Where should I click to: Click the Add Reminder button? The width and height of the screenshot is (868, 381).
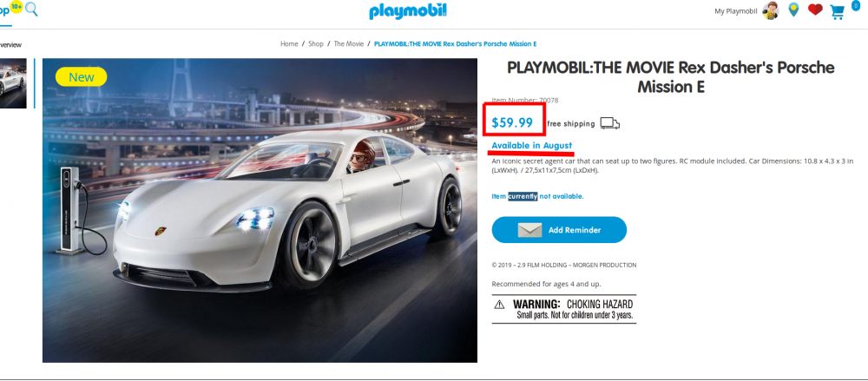tap(559, 230)
